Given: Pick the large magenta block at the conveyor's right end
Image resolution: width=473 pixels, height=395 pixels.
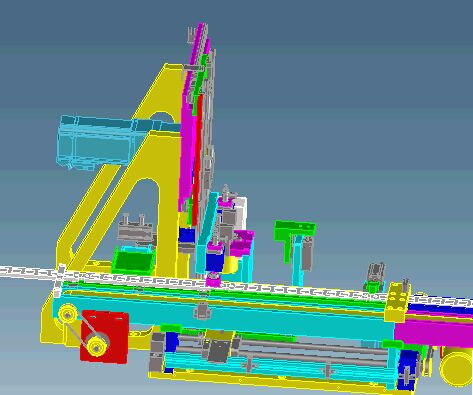Looking at the screenshot, I should point(433,333).
